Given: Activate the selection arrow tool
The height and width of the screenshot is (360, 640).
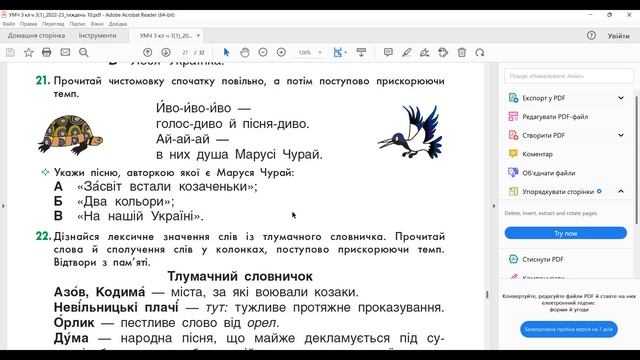Looking at the screenshot, I should (x=227, y=52).
